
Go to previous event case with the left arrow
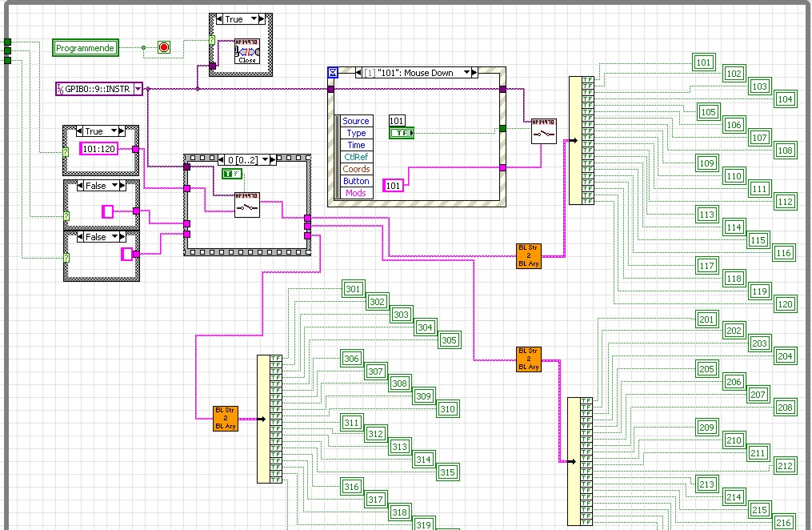click(x=358, y=73)
